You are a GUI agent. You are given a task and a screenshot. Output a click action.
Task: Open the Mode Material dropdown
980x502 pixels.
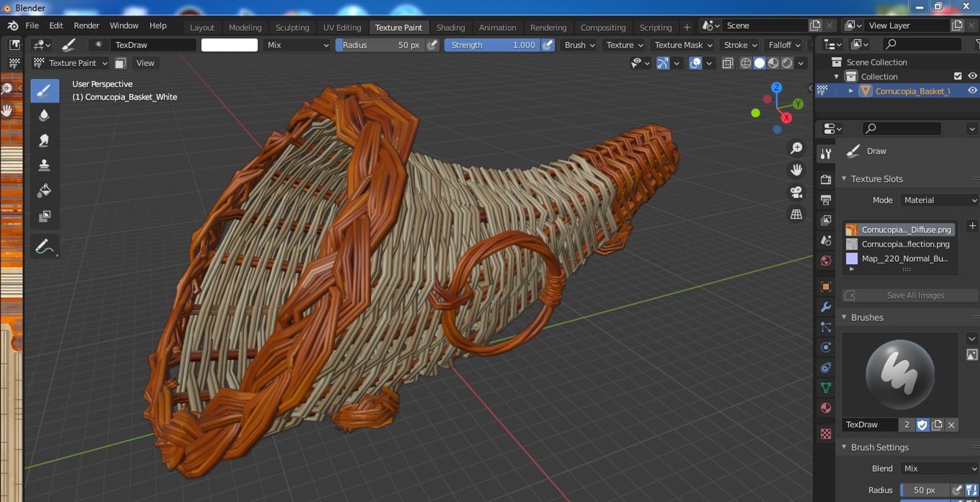[x=939, y=200]
